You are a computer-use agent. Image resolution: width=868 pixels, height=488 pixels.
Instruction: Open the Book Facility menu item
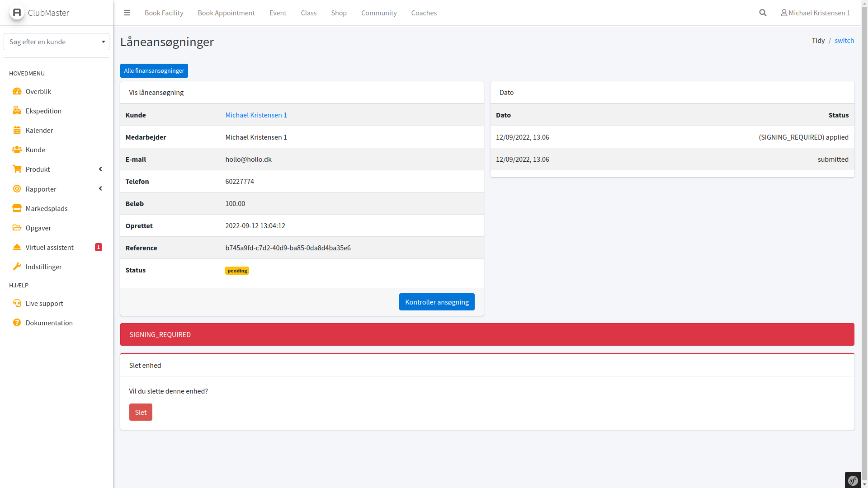tap(164, 13)
